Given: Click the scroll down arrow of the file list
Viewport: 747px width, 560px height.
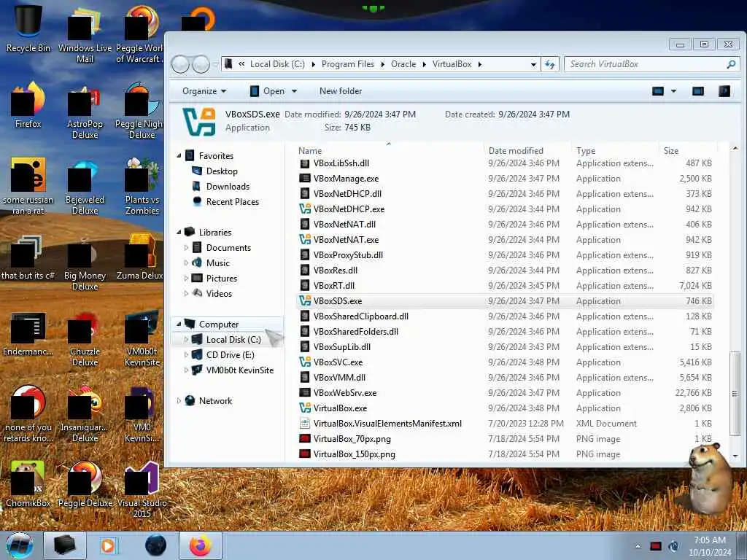Looking at the screenshot, I should 735,456.
